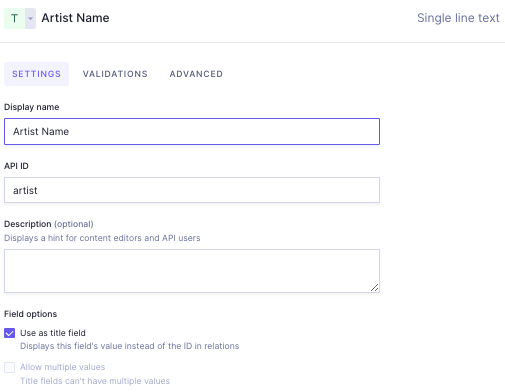Click the 'Displays this field's value' hint text
505x392 pixels.
129,346
